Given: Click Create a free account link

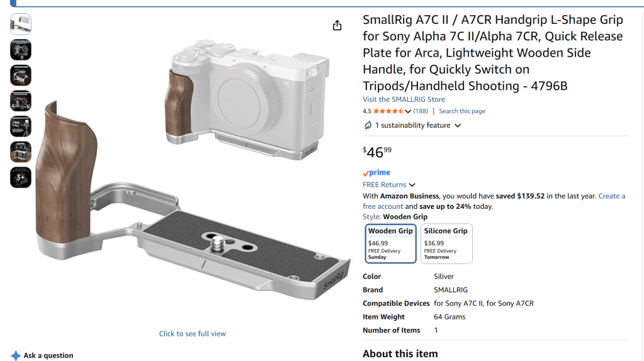Looking at the screenshot, I should point(611,196).
